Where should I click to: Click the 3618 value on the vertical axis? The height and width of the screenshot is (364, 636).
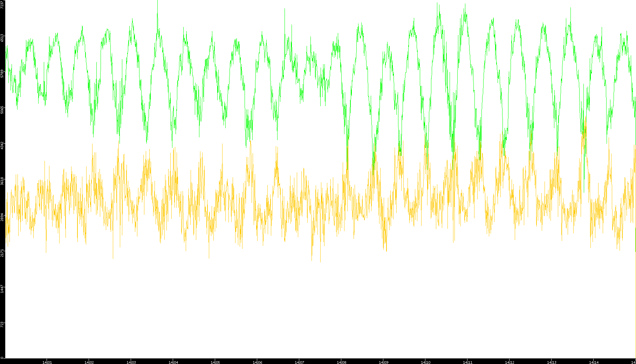[x=2, y=181]
